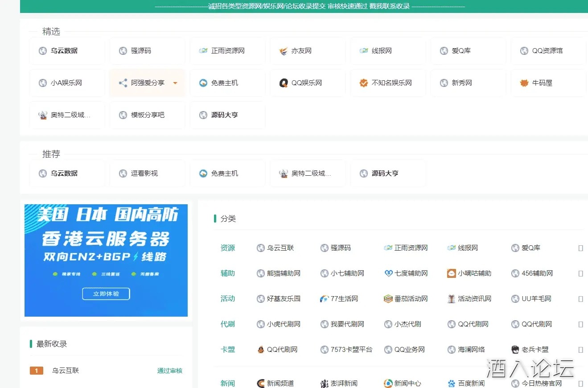
Task: Click the QQ娱乐网 penguin icon
Action: 284,83
